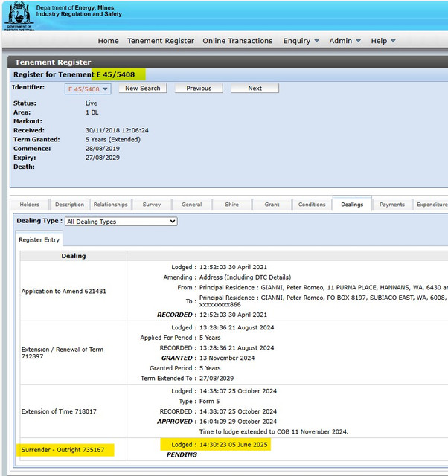
Task: Switch to the Holders tab
Action: 30,205
